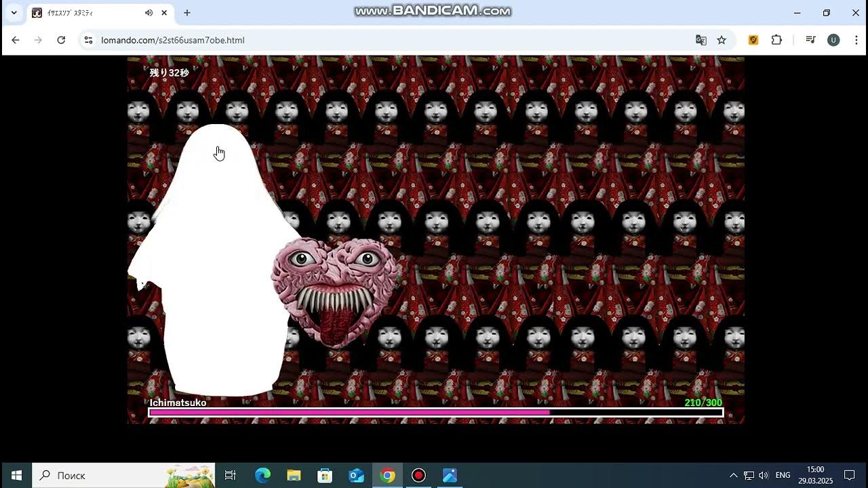
Task: Open the Windows Start menu
Action: (x=16, y=475)
